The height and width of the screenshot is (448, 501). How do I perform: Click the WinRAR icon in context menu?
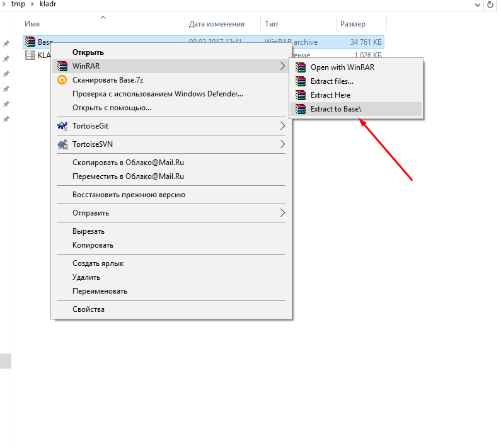[x=62, y=66]
